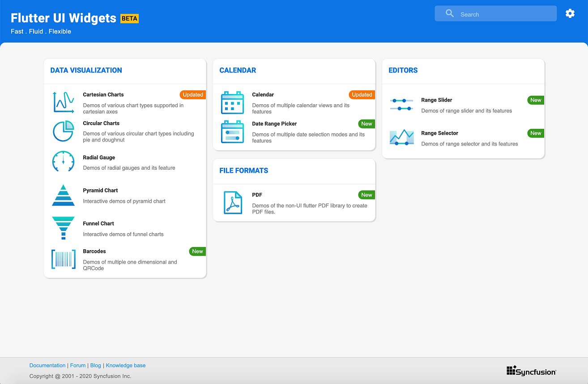
Task: Open the Range Selector title
Action: [x=440, y=133]
